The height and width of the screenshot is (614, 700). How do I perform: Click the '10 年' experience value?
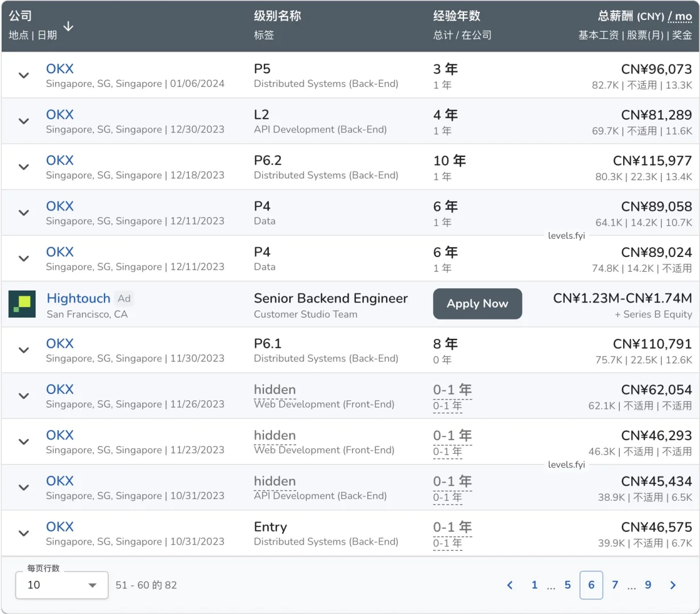[x=449, y=161]
